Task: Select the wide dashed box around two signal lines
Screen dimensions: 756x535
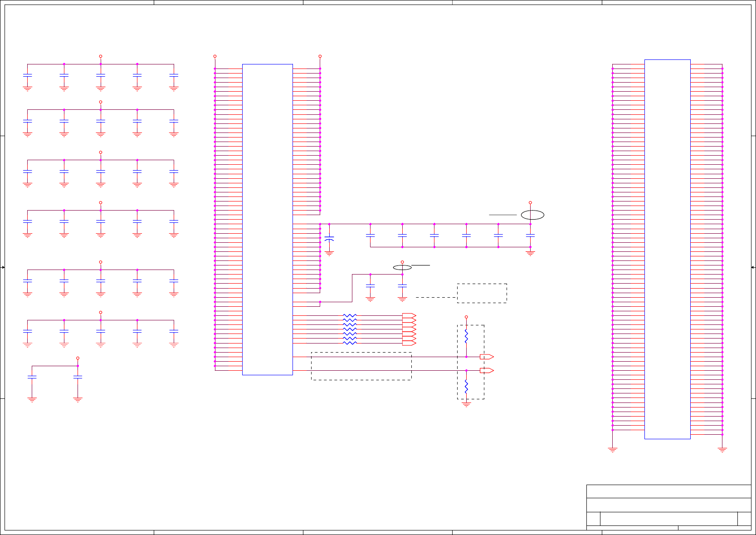Action: coord(361,366)
